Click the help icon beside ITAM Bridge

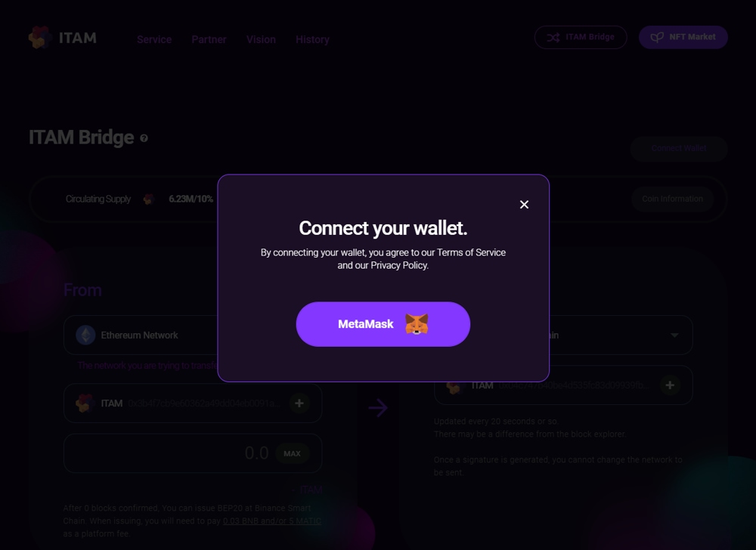pyautogui.click(x=144, y=138)
